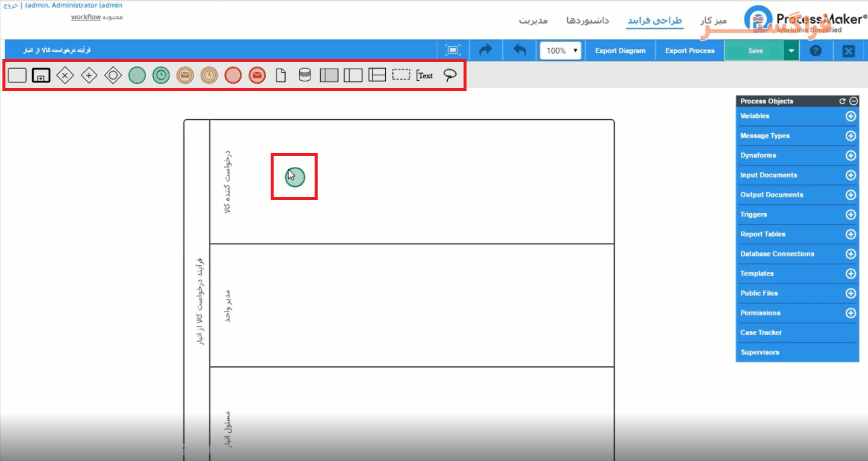The height and width of the screenshot is (461, 868).
Task: Select the Sub-Process shape tool
Action: click(41, 75)
